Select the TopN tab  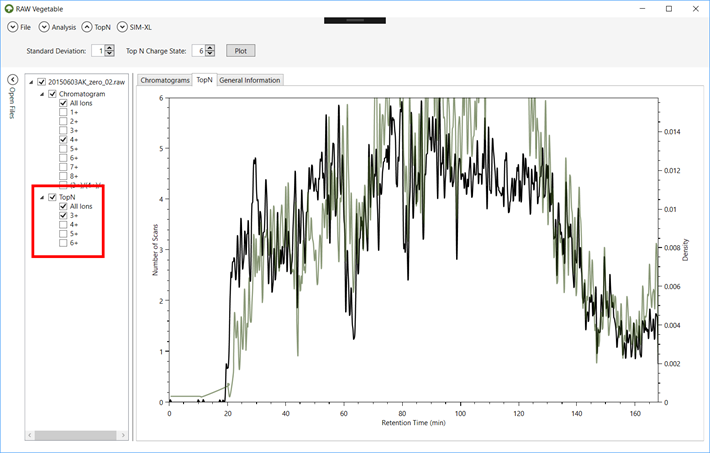click(204, 80)
